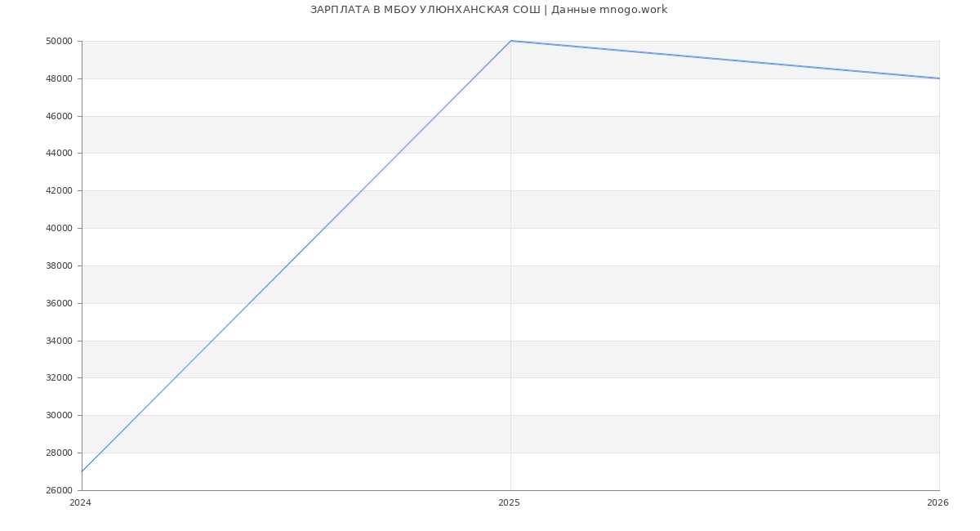This screenshot has width=980, height=531.
Task: Click the 36000 y-axis label
Action: [x=60, y=303]
